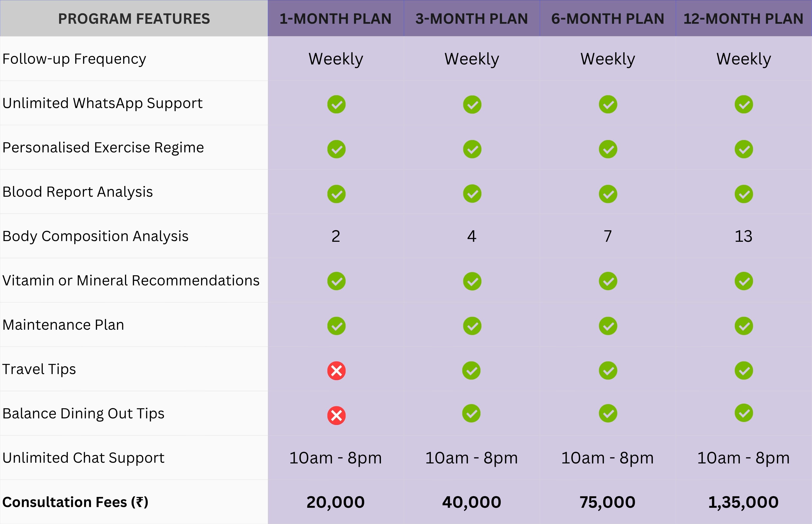Click 12-Month Plan Vitamin or Mineral Recommendations checkmark
The height and width of the screenshot is (524, 812).
(744, 281)
